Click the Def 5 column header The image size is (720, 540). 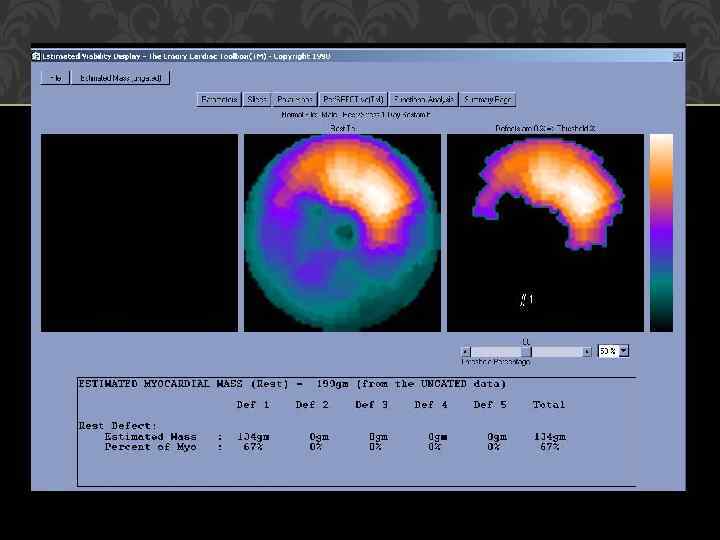490,405
